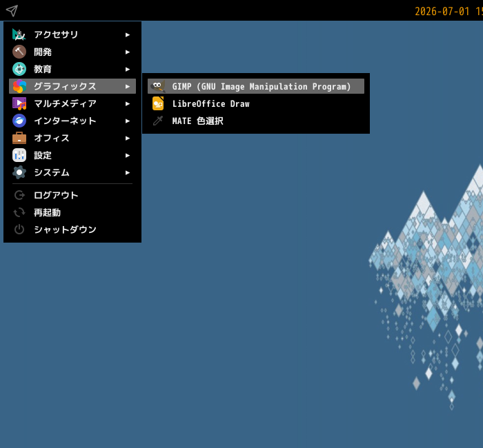This screenshot has height=448, width=483.
Task: Click the LibreOffice Draw icon
Action: (158, 103)
